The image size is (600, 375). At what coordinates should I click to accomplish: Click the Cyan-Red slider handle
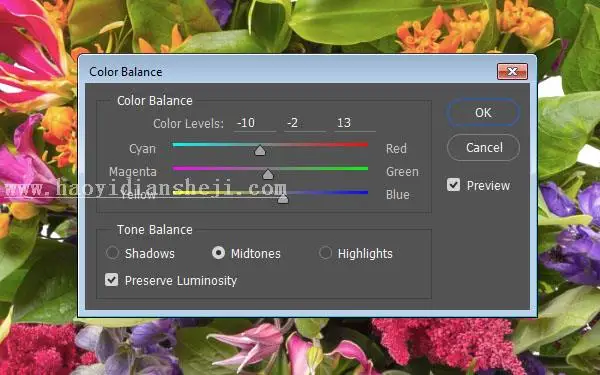click(260, 150)
